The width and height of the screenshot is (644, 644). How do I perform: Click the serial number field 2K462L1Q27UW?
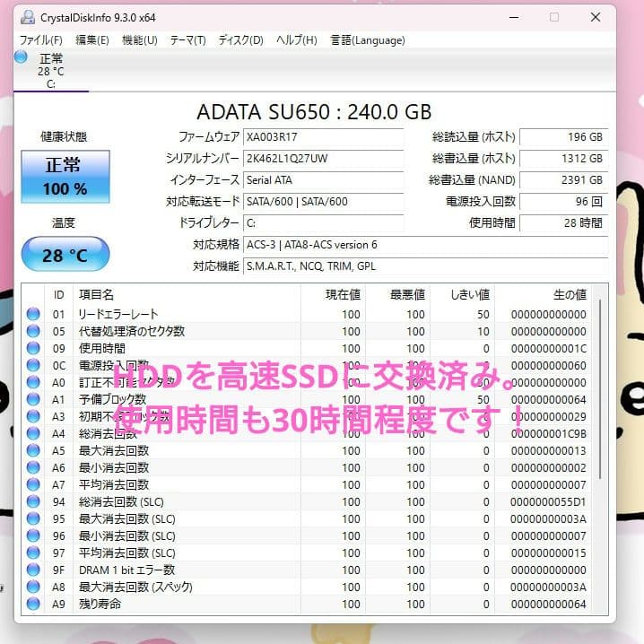point(324,159)
